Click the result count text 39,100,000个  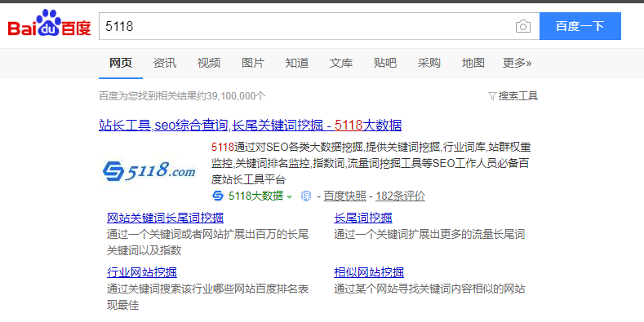coord(236,96)
